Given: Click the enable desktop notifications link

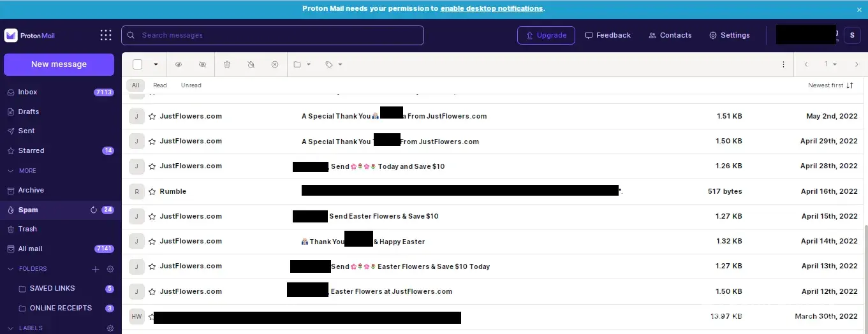Looking at the screenshot, I should click(492, 9).
